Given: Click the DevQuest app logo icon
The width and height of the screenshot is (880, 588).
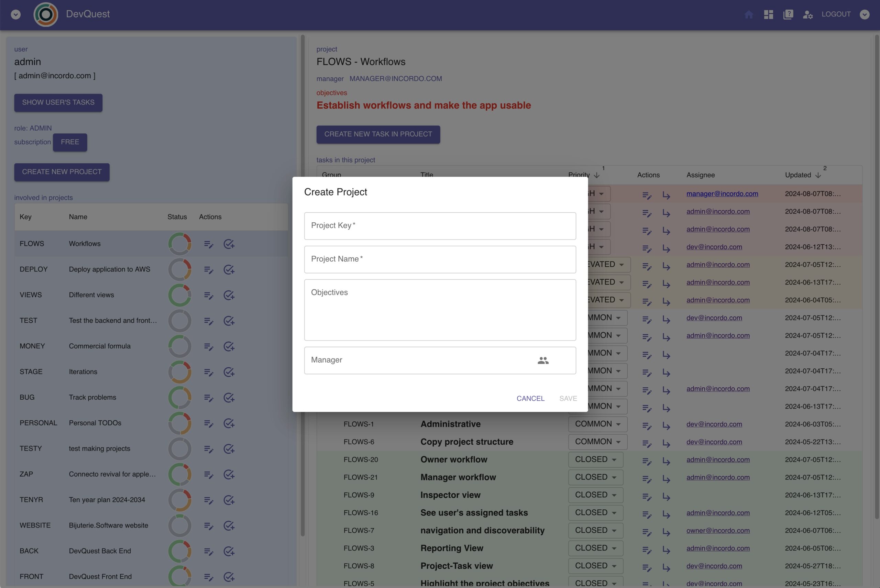Looking at the screenshot, I should [45, 14].
